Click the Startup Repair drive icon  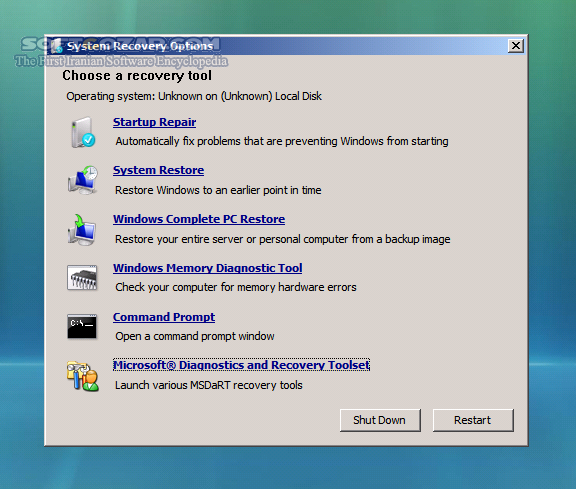coord(83,132)
